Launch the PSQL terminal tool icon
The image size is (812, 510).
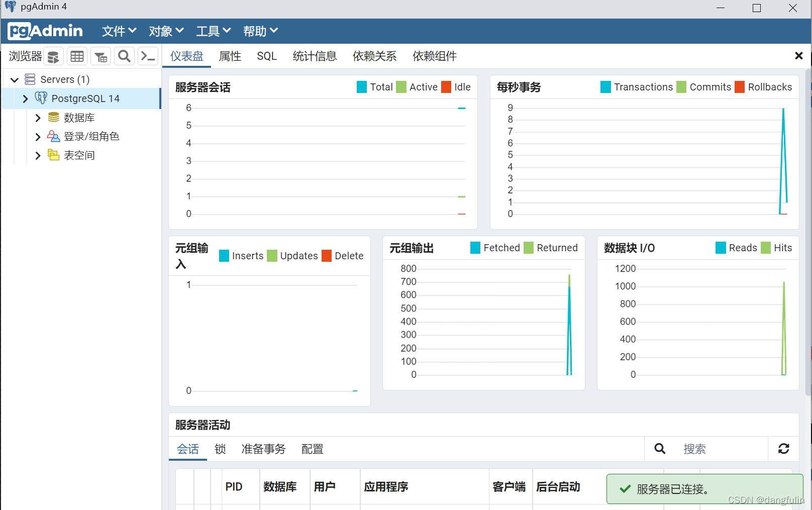148,56
